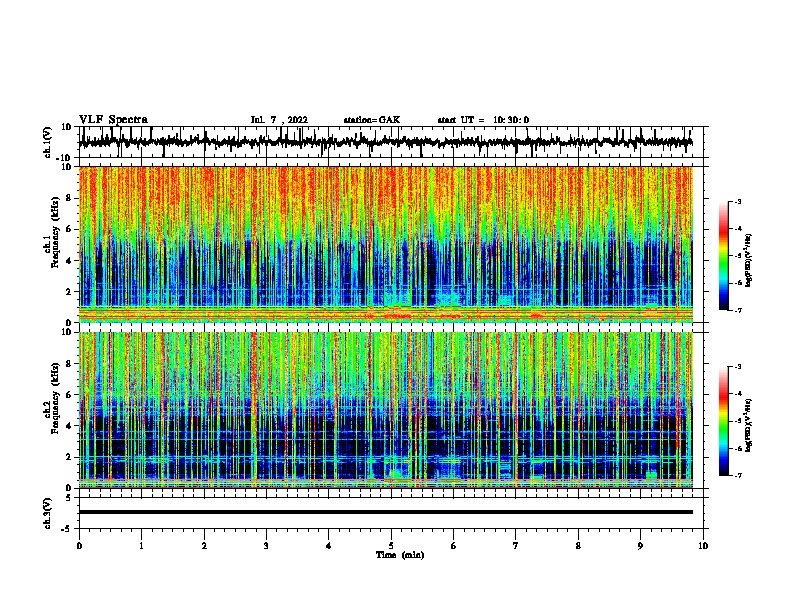Click the "ch.1(V)" axis label
Image resolution: width=792 pixels, height=612 pixels.
click(x=48, y=142)
